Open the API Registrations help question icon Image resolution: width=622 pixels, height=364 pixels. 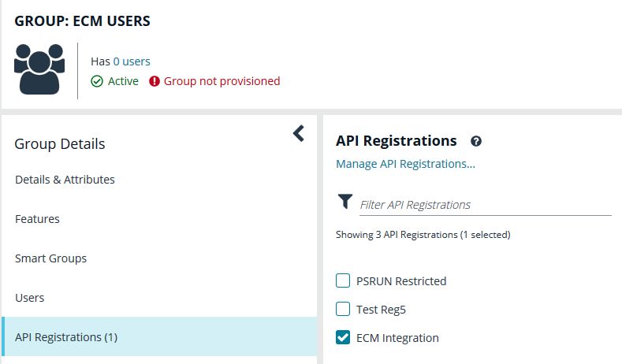tap(476, 141)
